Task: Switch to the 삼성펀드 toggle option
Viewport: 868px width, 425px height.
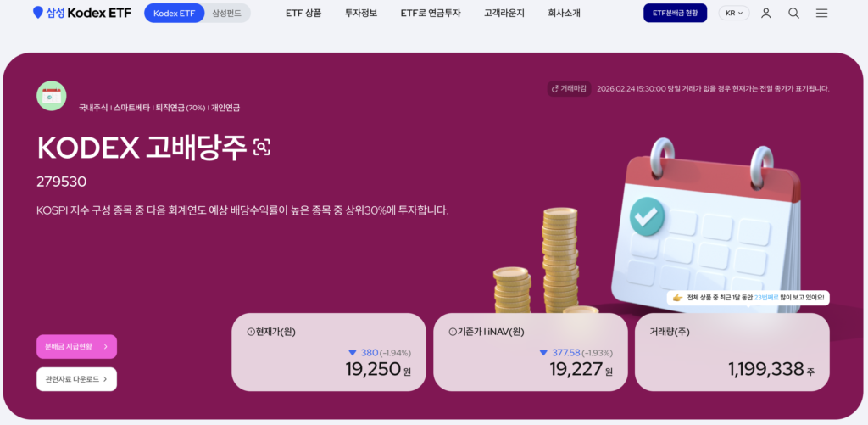Action: click(x=227, y=14)
